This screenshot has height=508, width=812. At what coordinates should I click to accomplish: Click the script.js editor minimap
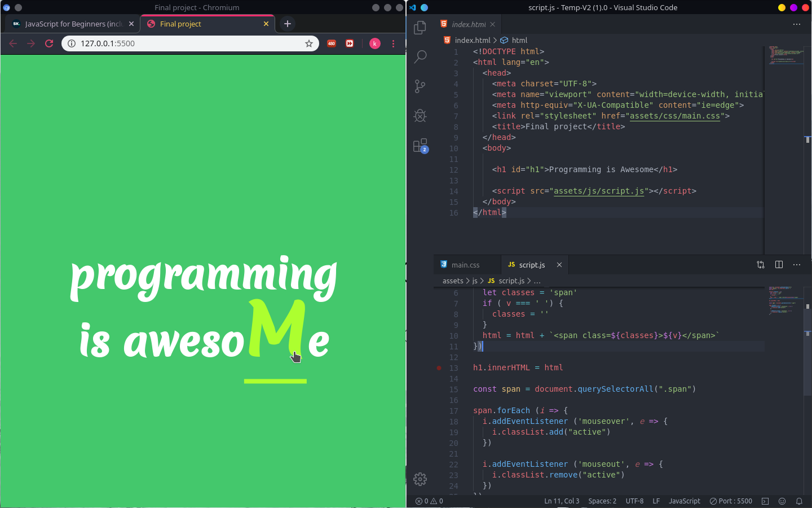pos(786,300)
